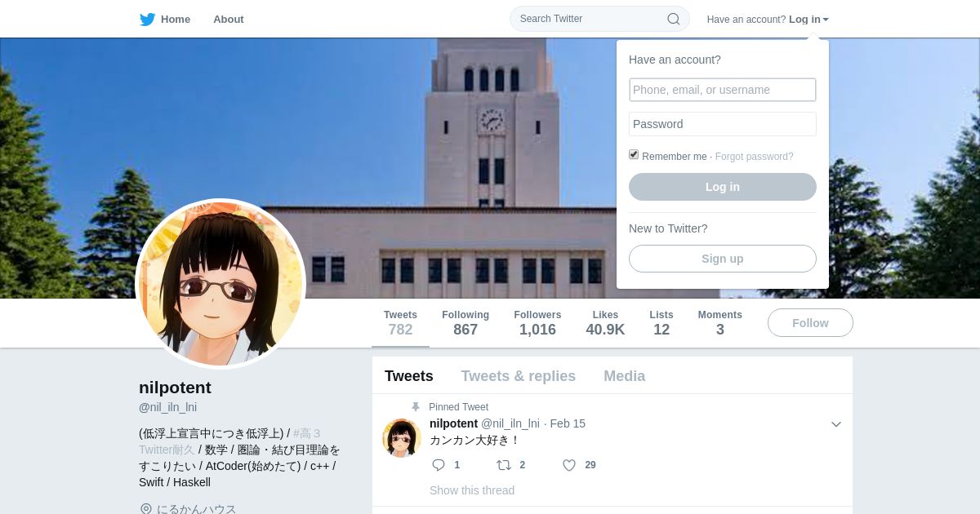Focus the Search Twitter field
Screen dimensions: 980x514
pos(599,19)
